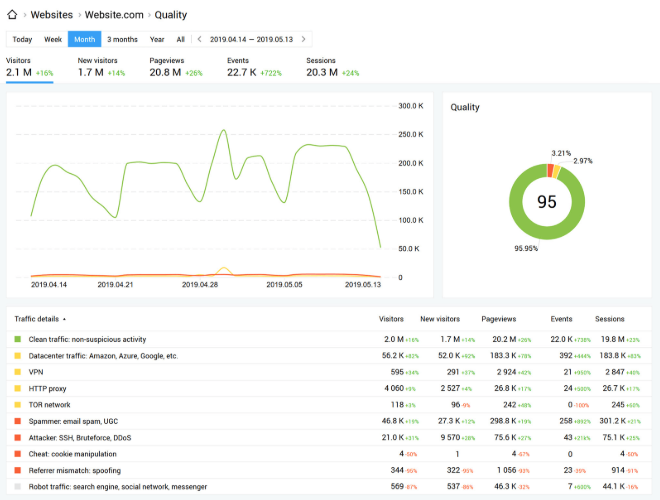The height and width of the screenshot is (500, 660).
Task: Click the 2019.04.28 axis label
Action: pos(200,285)
